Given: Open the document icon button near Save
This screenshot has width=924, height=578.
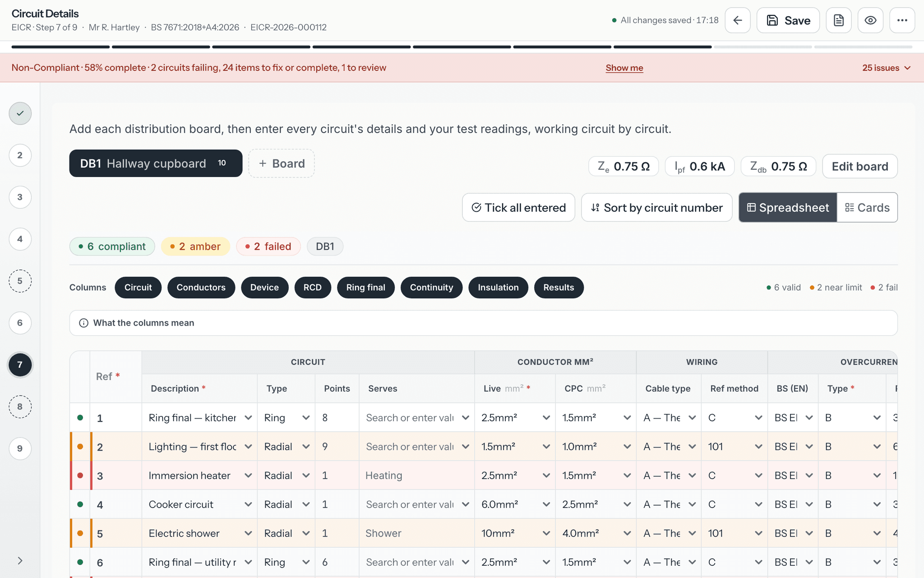Looking at the screenshot, I should pyautogui.click(x=839, y=20).
